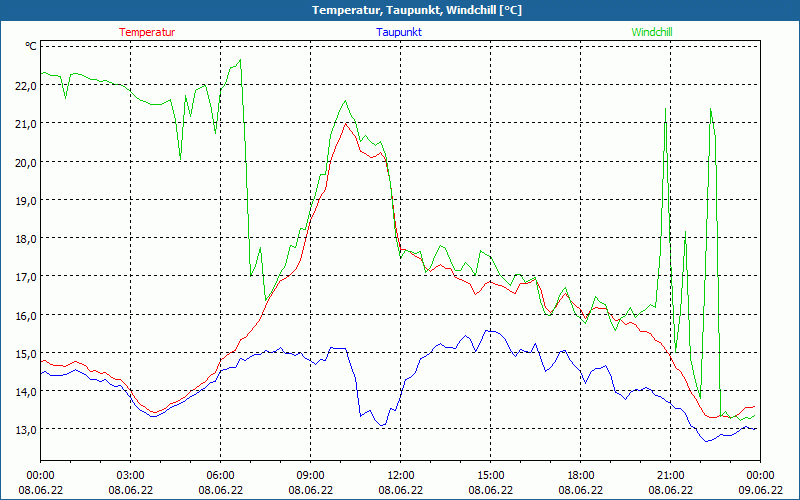
Task: Click the 19,0 y-axis value
Action: [26, 201]
